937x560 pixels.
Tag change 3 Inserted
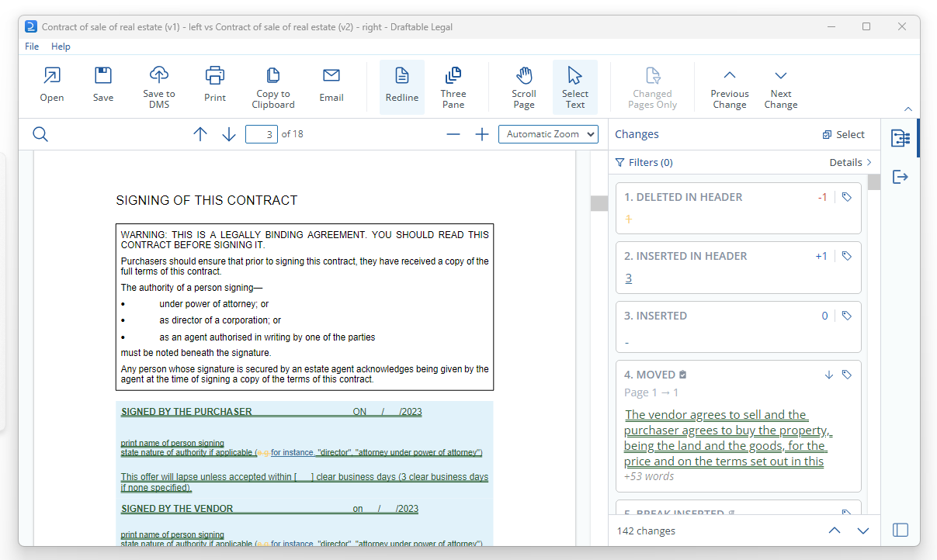pos(847,316)
